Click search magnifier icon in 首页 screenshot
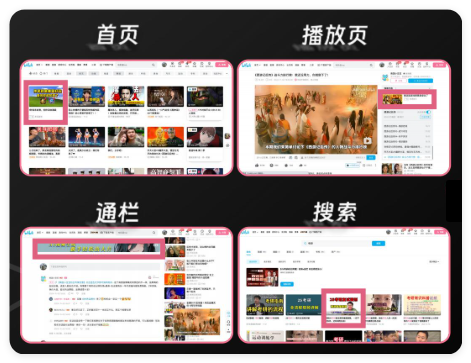Screen dimensions: 471x363 point(153,65)
